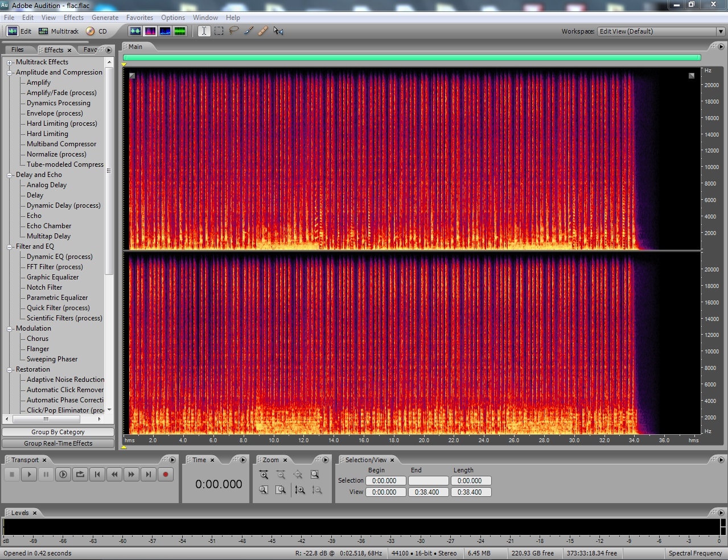Screen dimensions: 728x560
Task: Pick the Effects Paintbrush tool
Action: pos(248,31)
